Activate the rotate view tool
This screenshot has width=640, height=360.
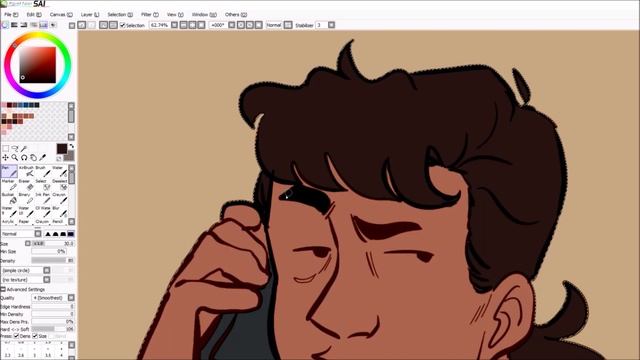(24, 158)
